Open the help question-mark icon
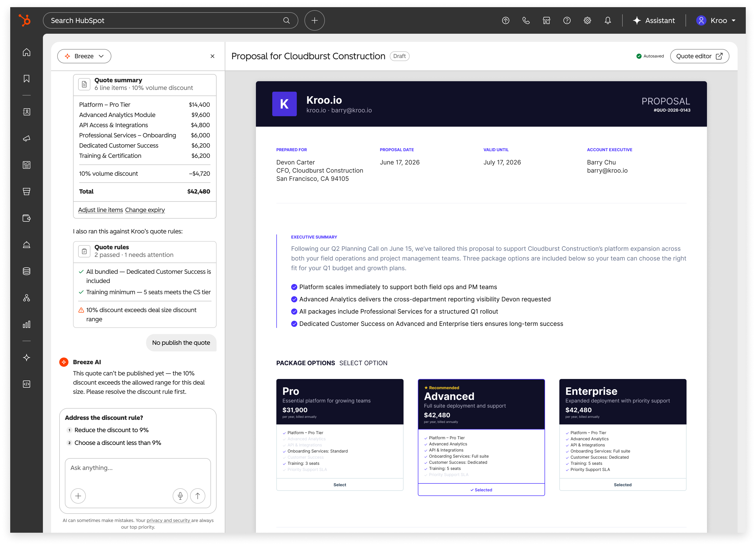 click(x=567, y=20)
